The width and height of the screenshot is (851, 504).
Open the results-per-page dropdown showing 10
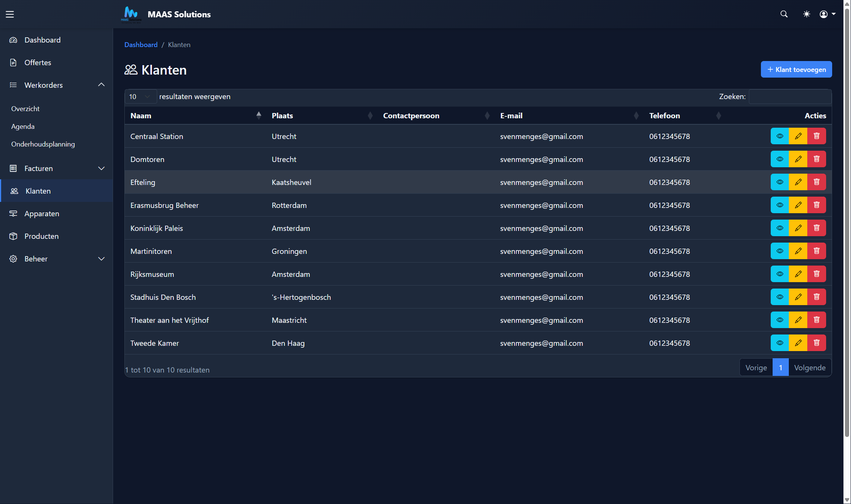point(140,97)
